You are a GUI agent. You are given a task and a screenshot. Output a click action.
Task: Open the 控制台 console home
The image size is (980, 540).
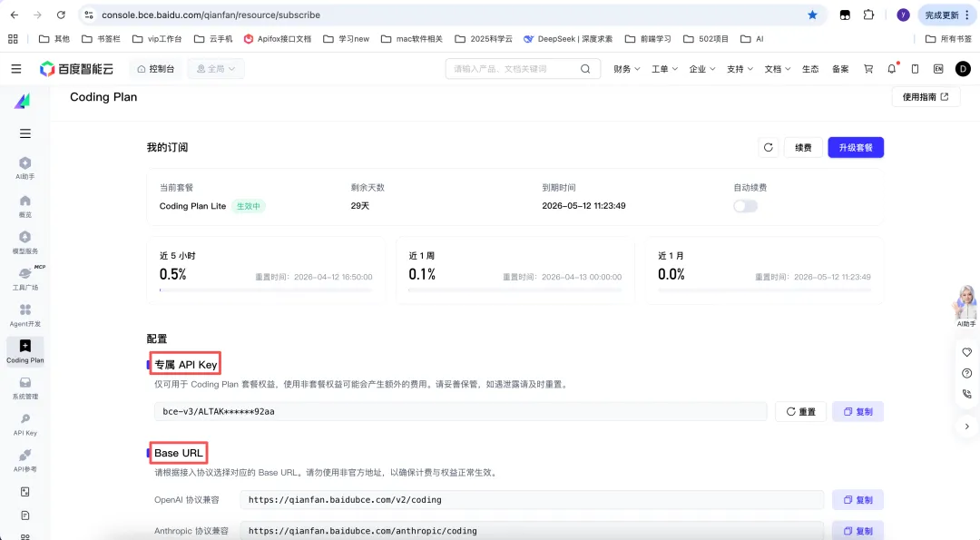156,69
